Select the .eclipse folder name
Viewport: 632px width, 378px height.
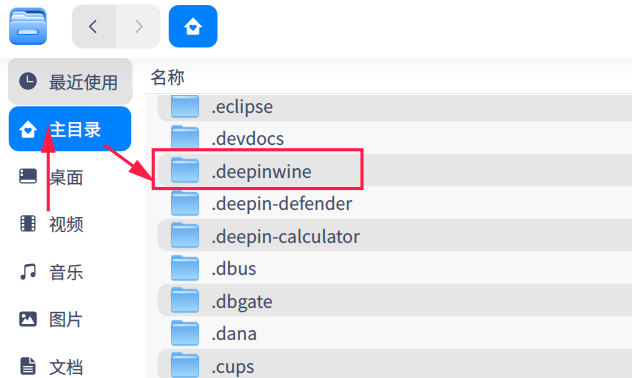pyautogui.click(x=242, y=107)
